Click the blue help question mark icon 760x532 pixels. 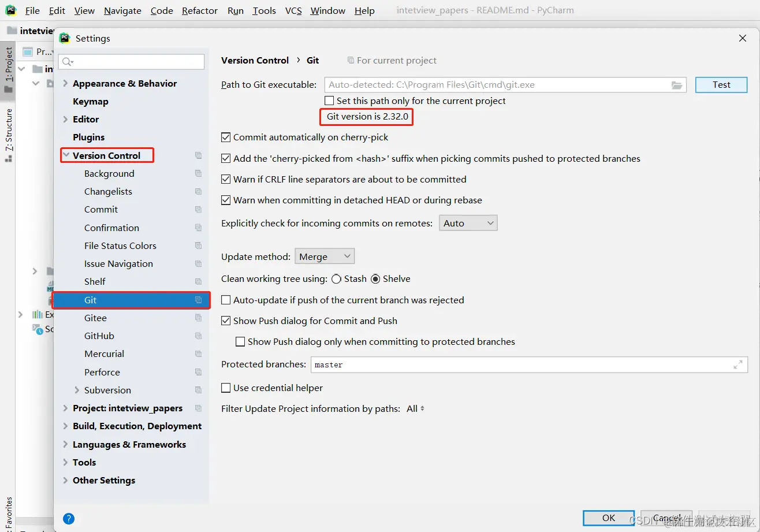point(69,519)
